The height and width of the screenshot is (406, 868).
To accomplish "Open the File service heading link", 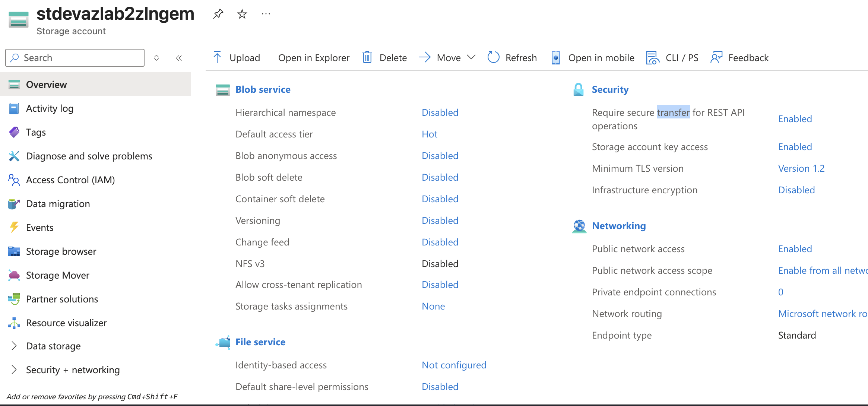I will [x=260, y=342].
